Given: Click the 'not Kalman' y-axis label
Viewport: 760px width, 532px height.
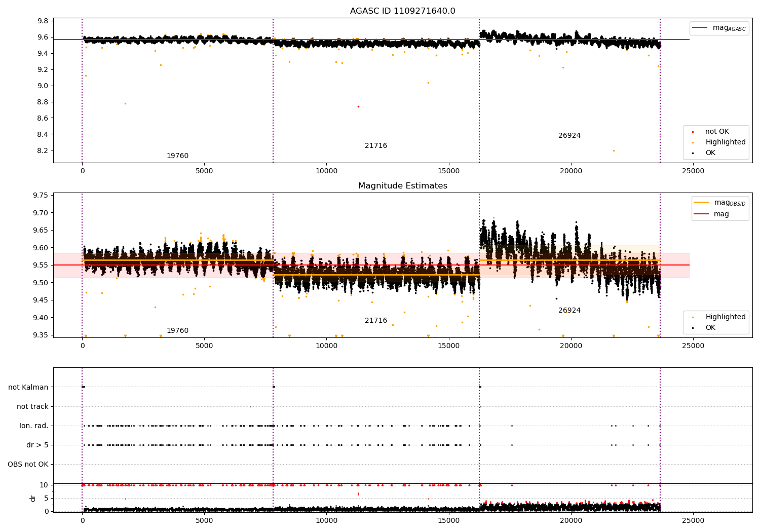Looking at the screenshot, I should [x=28, y=388].
